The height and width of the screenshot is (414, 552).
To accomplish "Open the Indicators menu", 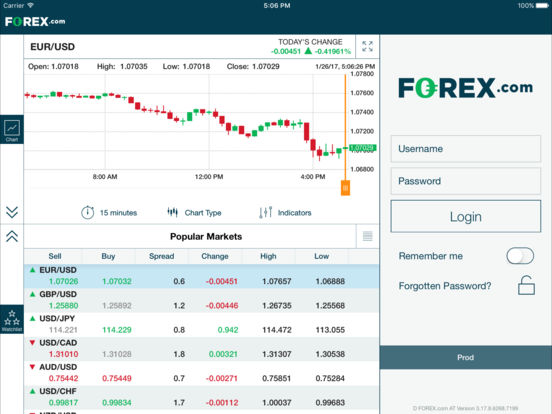I will tap(294, 213).
